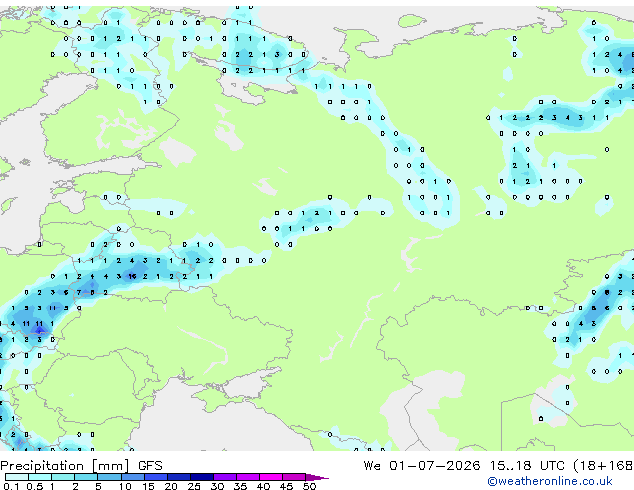Viewport: 634px width, 490px height.
Task: Click the '30' legend scale label
Action: tap(217, 486)
